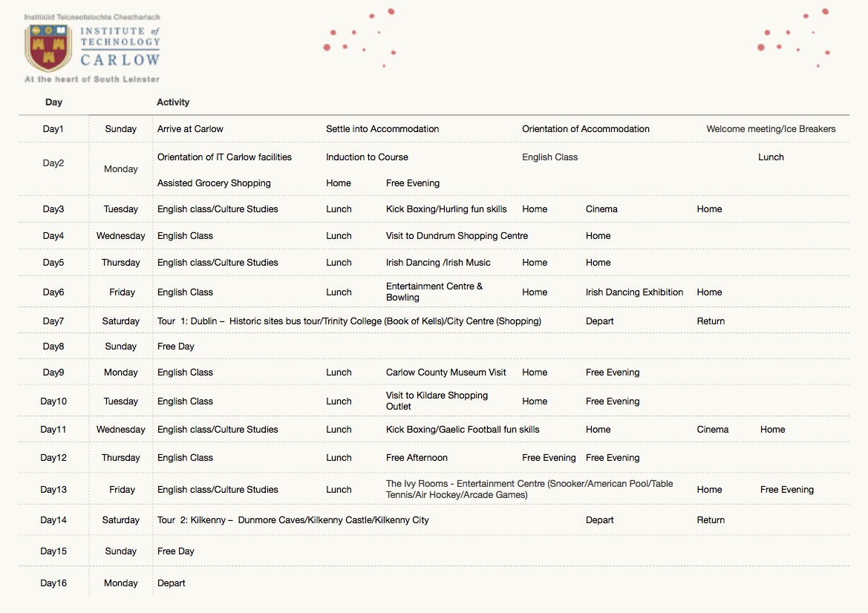This screenshot has width=868, height=613.
Task: Click the 'Day16' row label
Action: coord(53,583)
